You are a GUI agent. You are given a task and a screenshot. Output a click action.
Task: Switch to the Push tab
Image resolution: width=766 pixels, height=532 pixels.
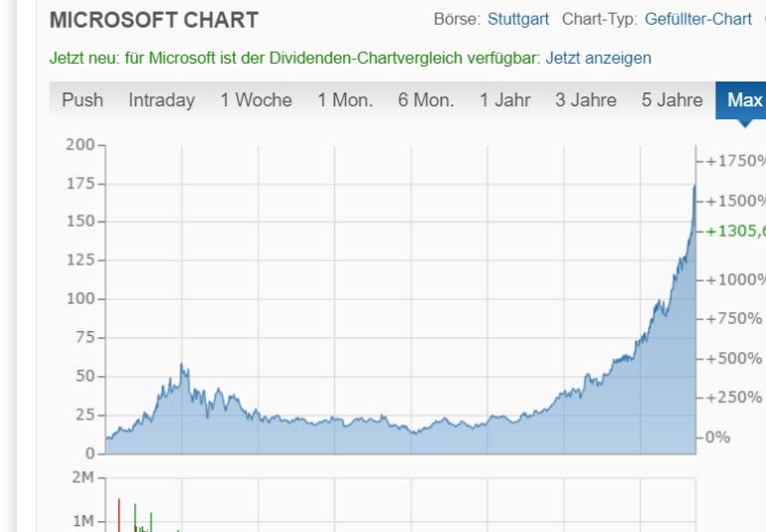[83, 100]
